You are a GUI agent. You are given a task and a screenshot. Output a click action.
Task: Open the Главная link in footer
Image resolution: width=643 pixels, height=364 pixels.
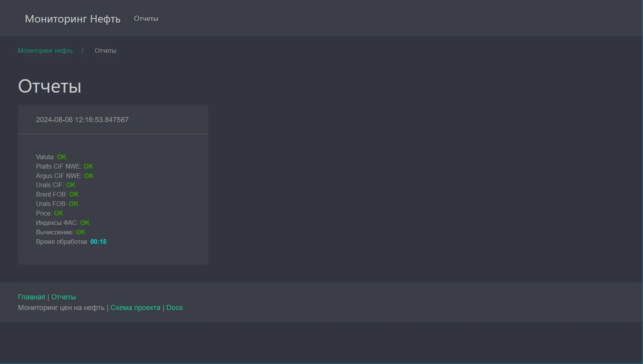[x=32, y=297]
